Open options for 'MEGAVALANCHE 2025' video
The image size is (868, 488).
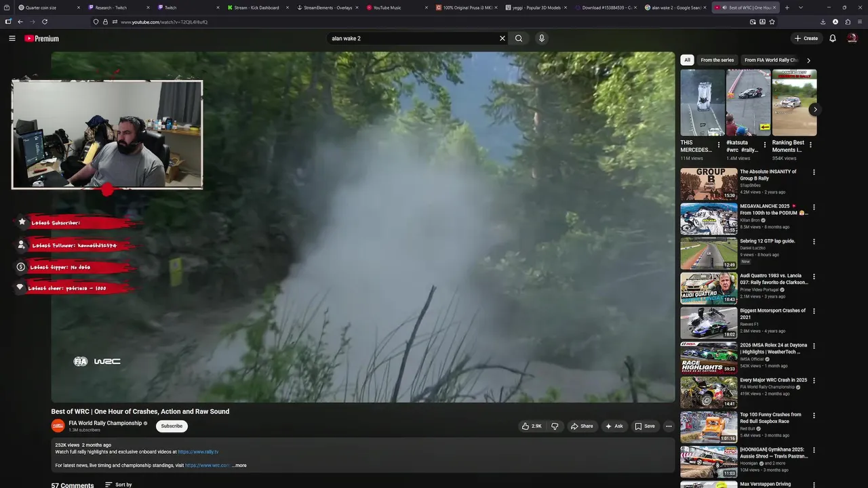(x=814, y=207)
